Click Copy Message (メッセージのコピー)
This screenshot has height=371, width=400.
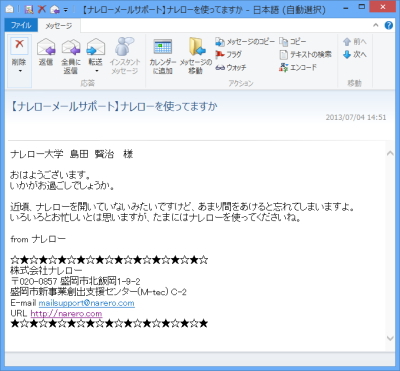tap(245, 42)
